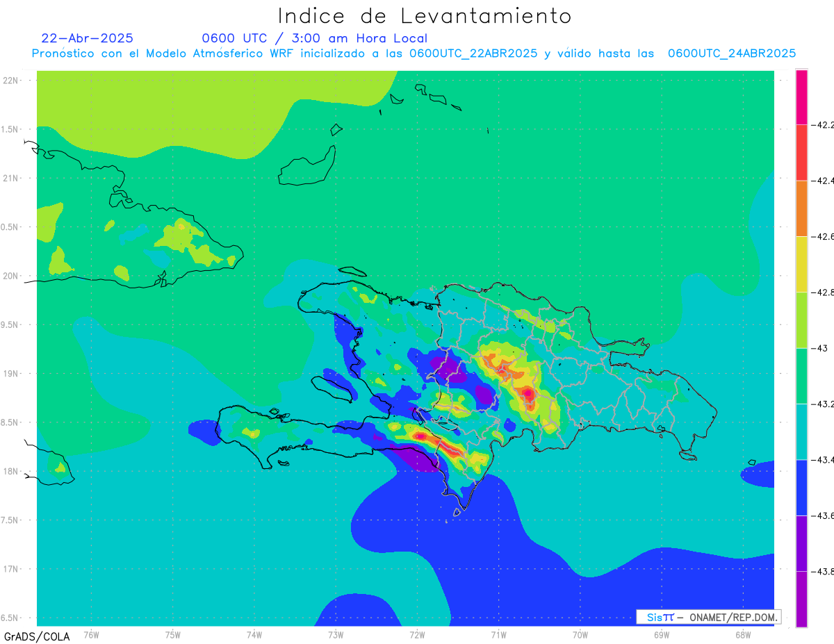
Task: Click the '-43.4' color bar label
Action: pos(824,460)
